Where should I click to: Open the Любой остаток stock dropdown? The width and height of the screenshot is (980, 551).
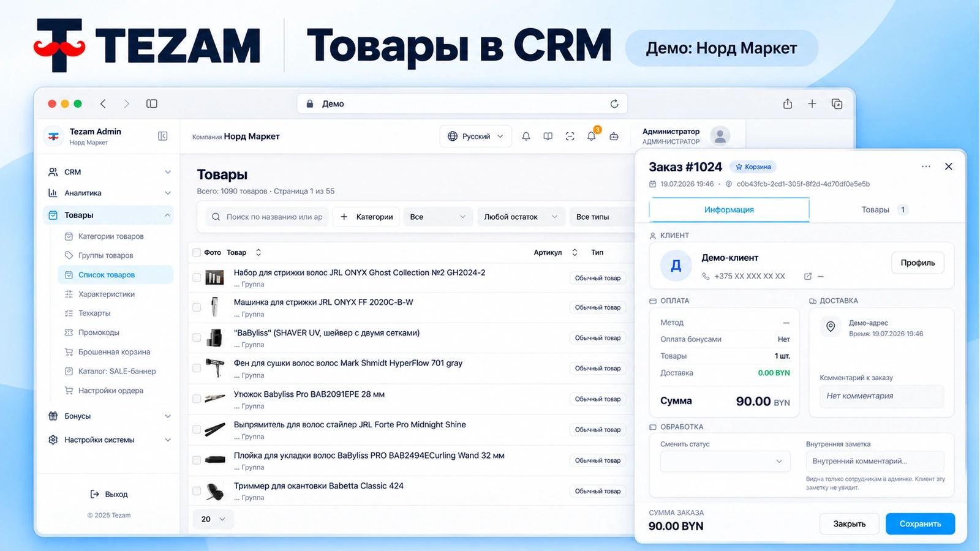click(521, 217)
